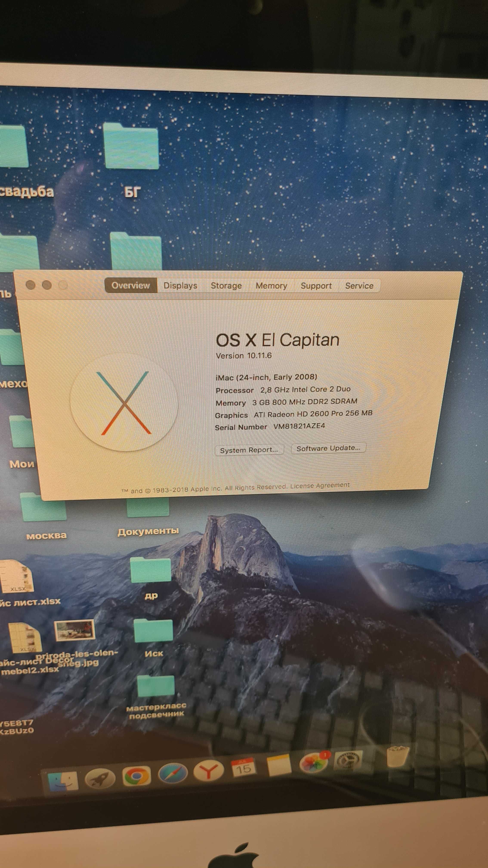This screenshot has height=868, width=488.
Task: Select the Документы folder on desktop
Action: point(148,507)
